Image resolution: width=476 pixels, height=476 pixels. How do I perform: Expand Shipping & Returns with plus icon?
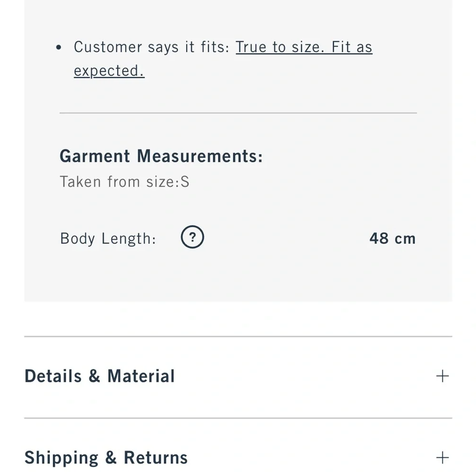tap(442, 458)
